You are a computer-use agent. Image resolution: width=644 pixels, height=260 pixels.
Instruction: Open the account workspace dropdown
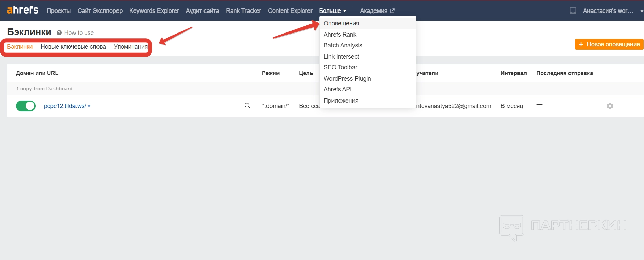pos(611,11)
